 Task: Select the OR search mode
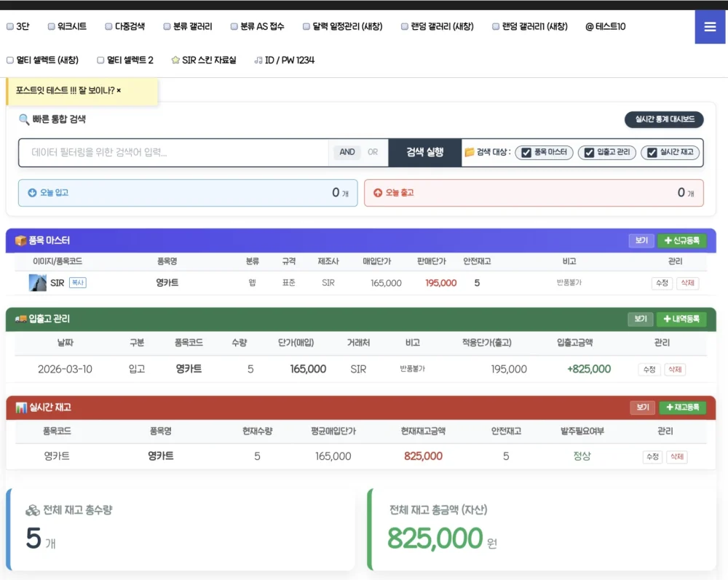373,152
